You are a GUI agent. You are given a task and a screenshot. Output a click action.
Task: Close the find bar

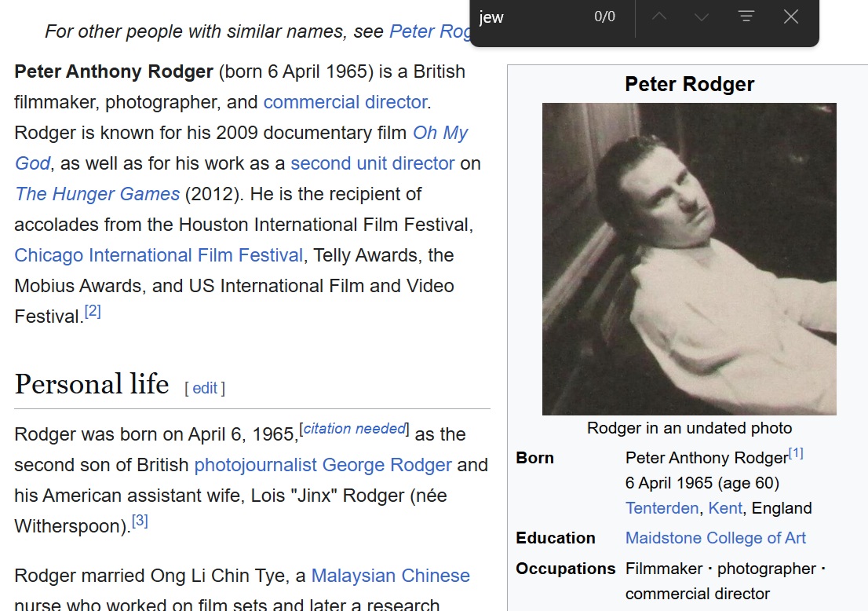[791, 16]
